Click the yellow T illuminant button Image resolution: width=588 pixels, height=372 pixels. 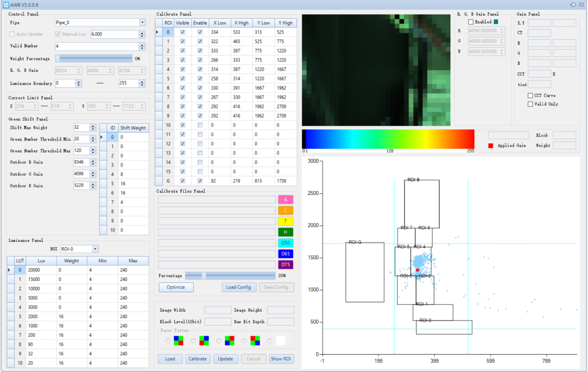coord(285,221)
